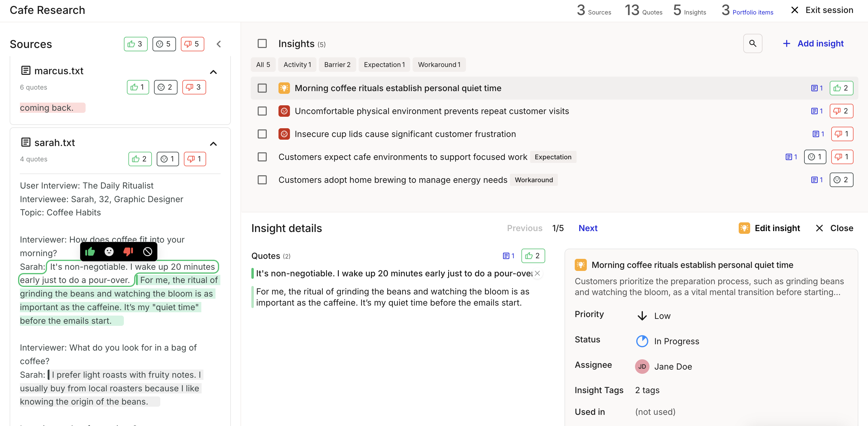Check the Customers expect cafe environments checkbox
868x426 pixels.
click(262, 157)
